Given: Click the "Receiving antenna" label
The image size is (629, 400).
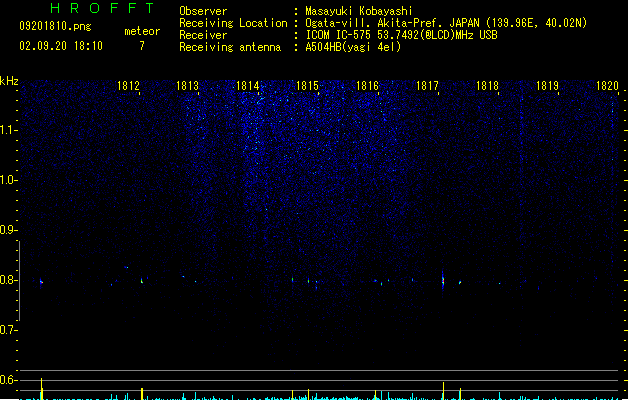Looking at the screenshot, I should point(230,47).
